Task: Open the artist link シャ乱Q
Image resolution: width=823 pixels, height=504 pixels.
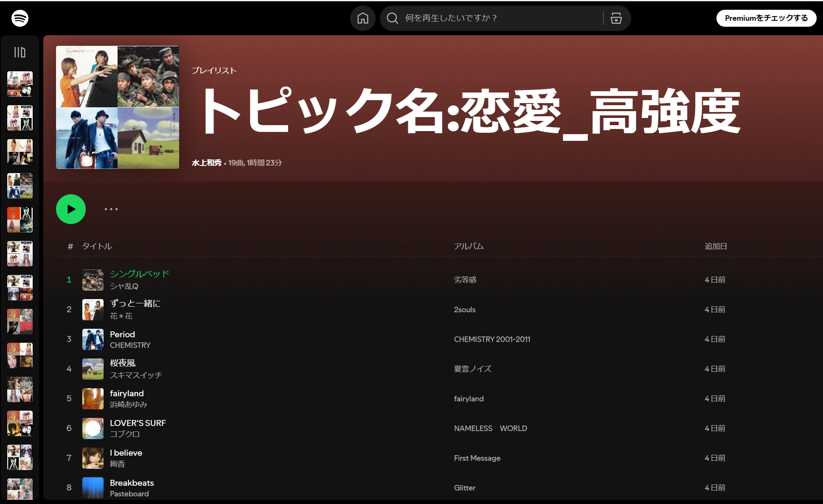Action: point(123,286)
